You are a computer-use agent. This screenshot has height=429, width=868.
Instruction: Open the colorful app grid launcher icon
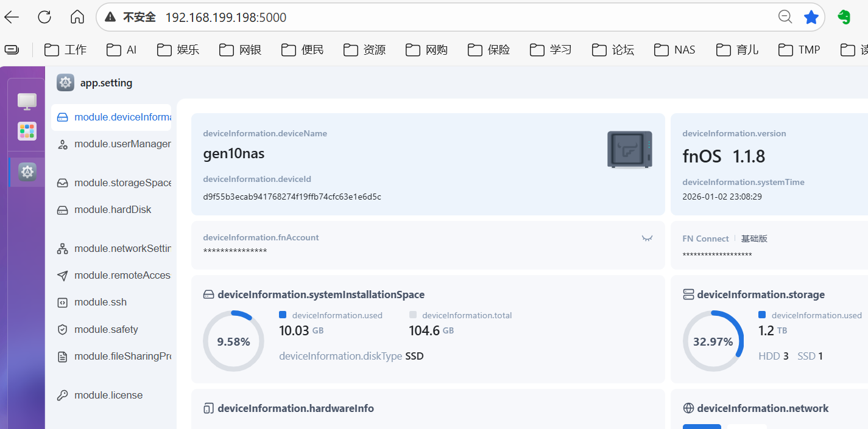27,131
